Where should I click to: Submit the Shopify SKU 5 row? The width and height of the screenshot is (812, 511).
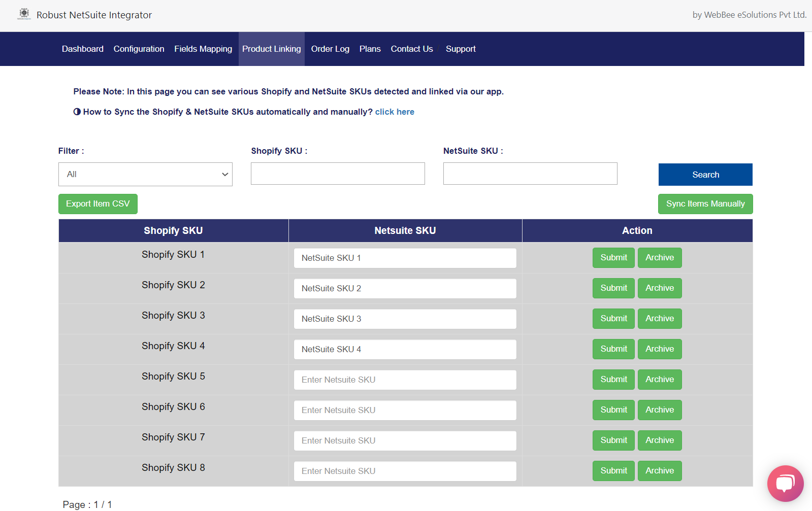613,380
